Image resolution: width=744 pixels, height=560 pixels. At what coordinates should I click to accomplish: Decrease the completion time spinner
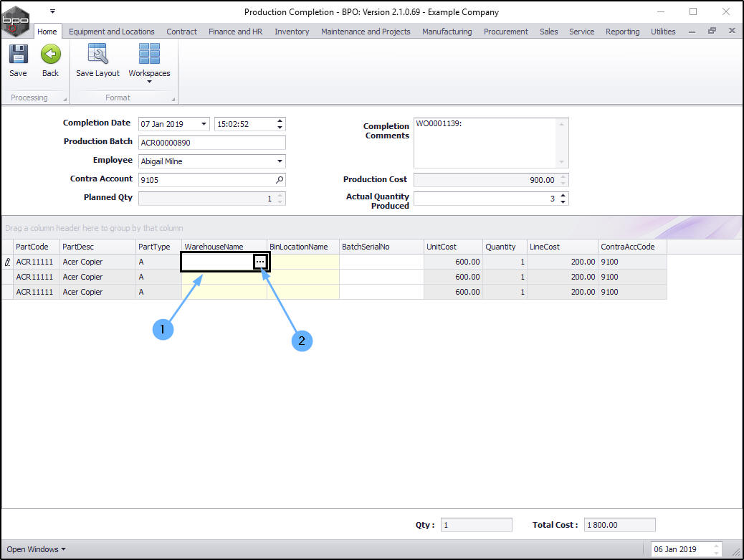tap(280, 127)
